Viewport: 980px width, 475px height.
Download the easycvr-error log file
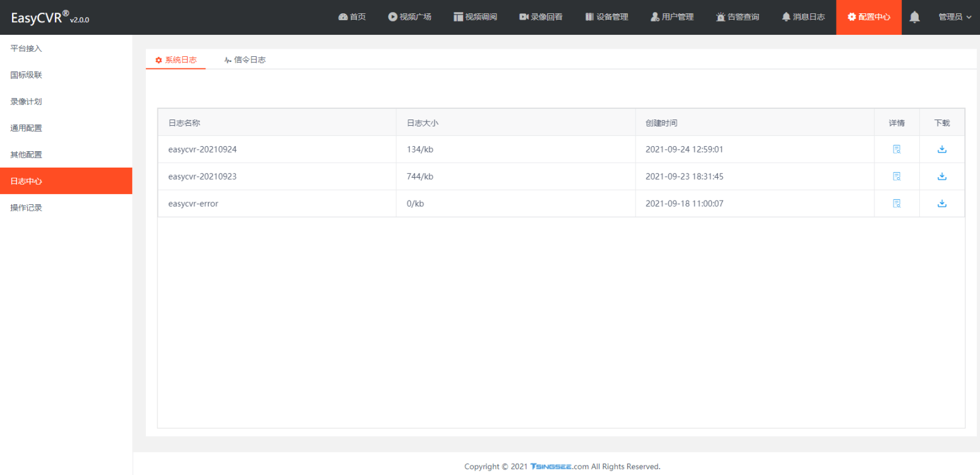pos(941,204)
